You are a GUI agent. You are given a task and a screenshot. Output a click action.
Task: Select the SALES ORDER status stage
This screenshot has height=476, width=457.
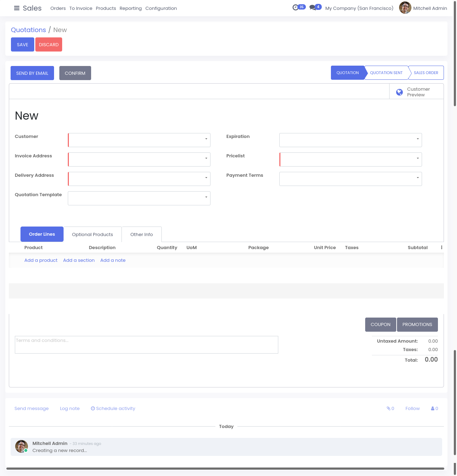point(426,73)
